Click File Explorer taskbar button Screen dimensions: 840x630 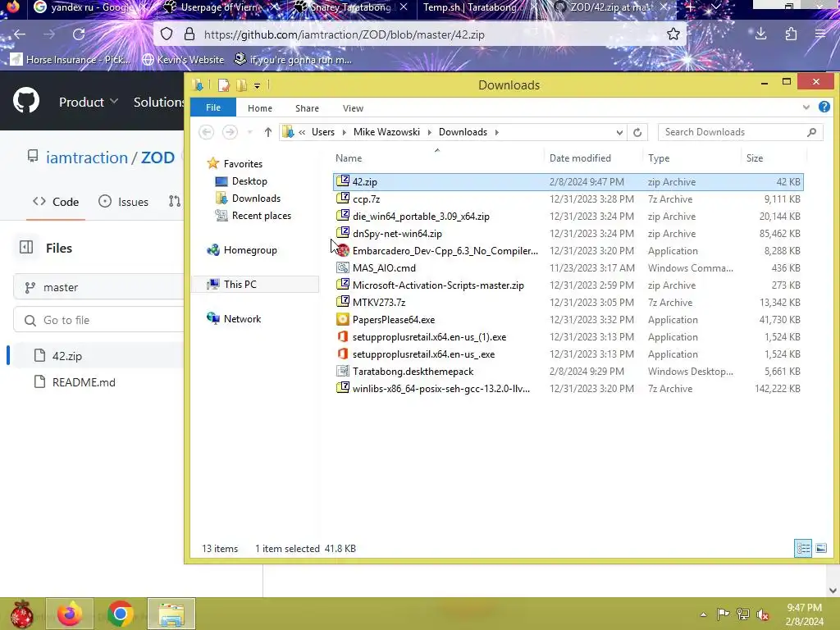click(171, 614)
